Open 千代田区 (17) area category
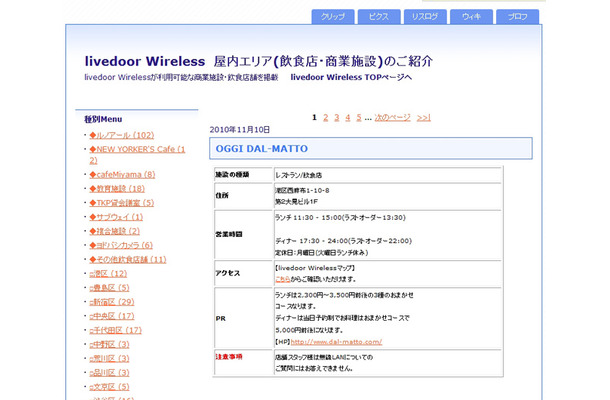The height and width of the screenshot is (400, 610). [x=116, y=330]
